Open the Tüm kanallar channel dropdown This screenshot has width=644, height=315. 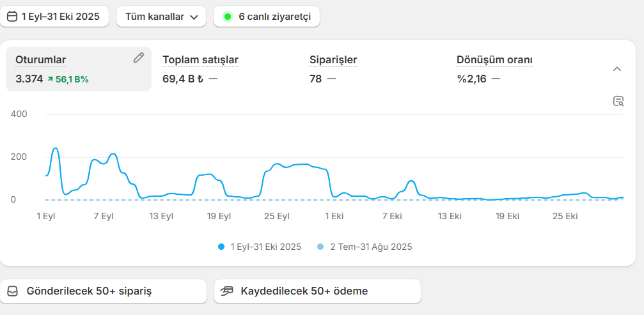[161, 17]
